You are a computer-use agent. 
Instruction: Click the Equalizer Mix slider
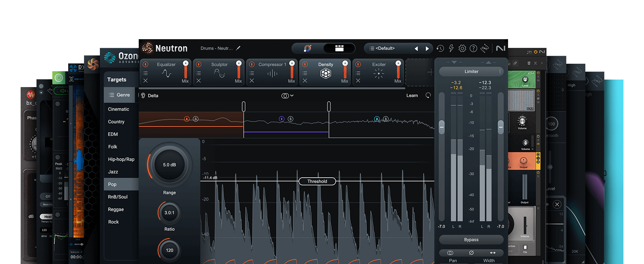pos(185,70)
